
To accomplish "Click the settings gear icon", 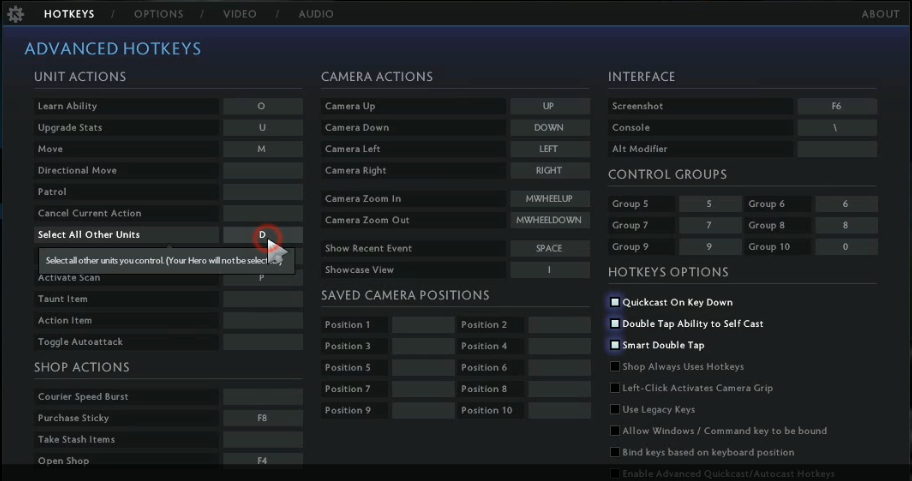I will click(16, 13).
